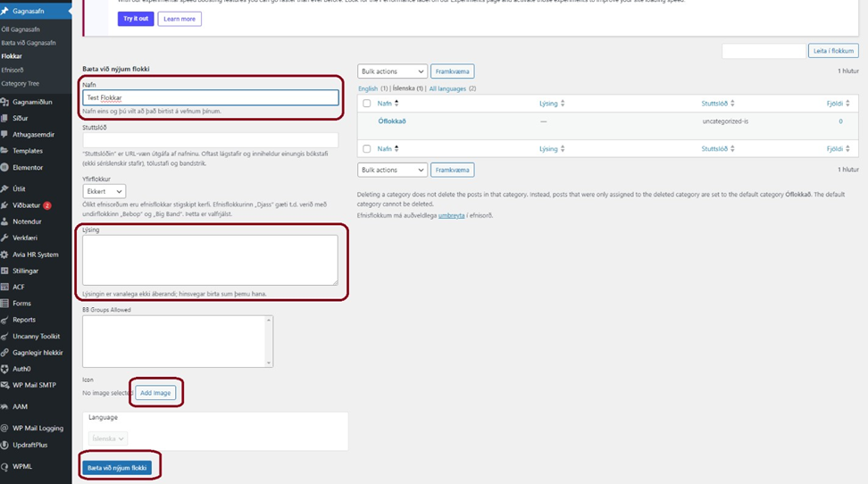The height and width of the screenshot is (484, 868).
Task: Open the Óflokkað category link
Action: (391, 121)
